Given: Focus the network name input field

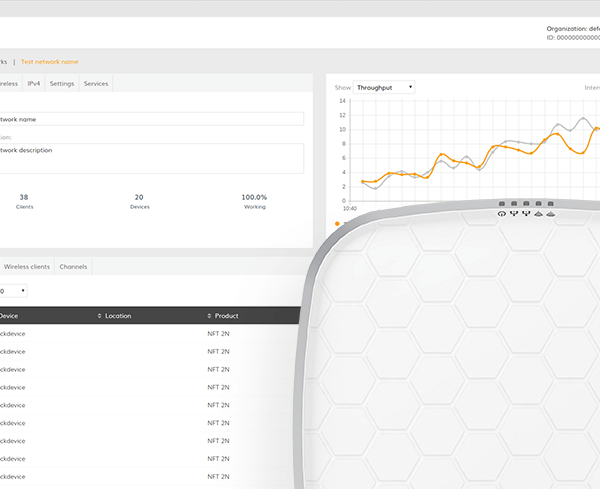Looking at the screenshot, I should click(152, 119).
